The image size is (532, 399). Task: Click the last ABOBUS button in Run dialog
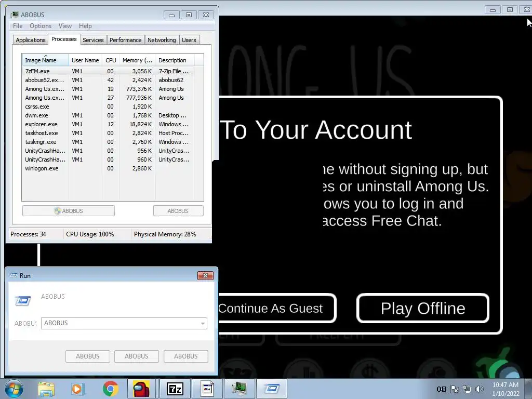pyautogui.click(x=185, y=356)
